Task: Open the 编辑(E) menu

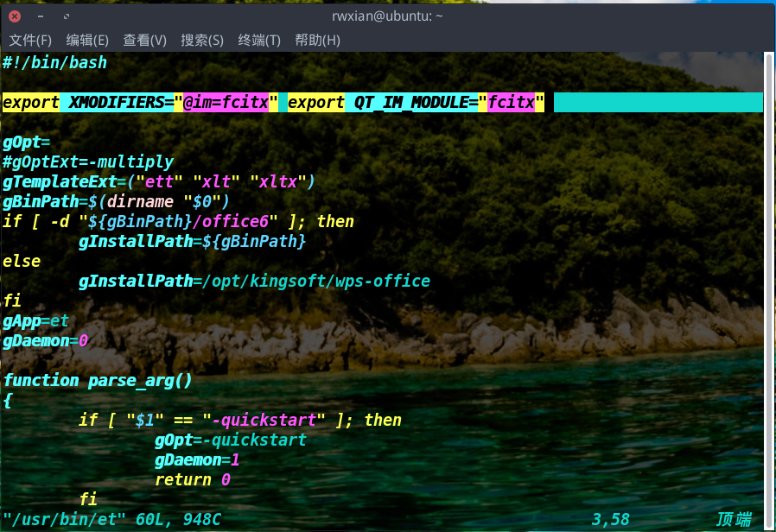Action: (87, 41)
